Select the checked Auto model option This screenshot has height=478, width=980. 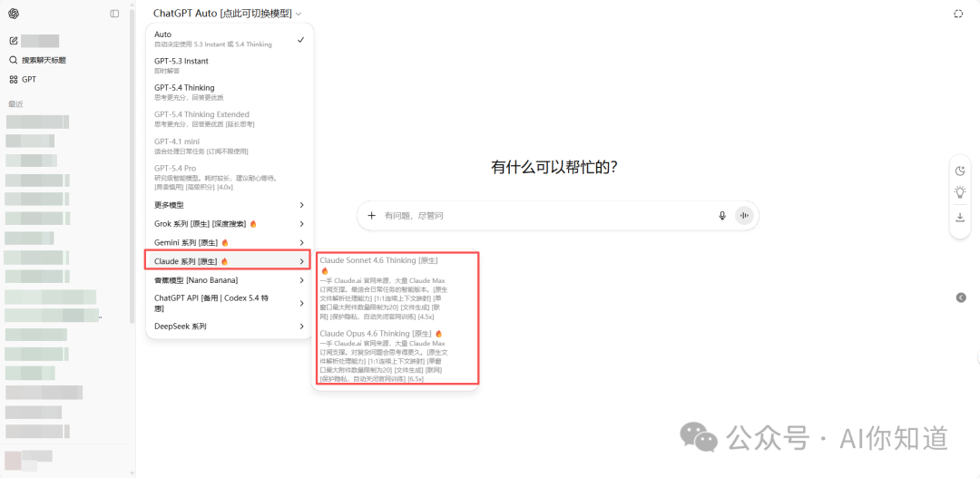click(229, 39)
